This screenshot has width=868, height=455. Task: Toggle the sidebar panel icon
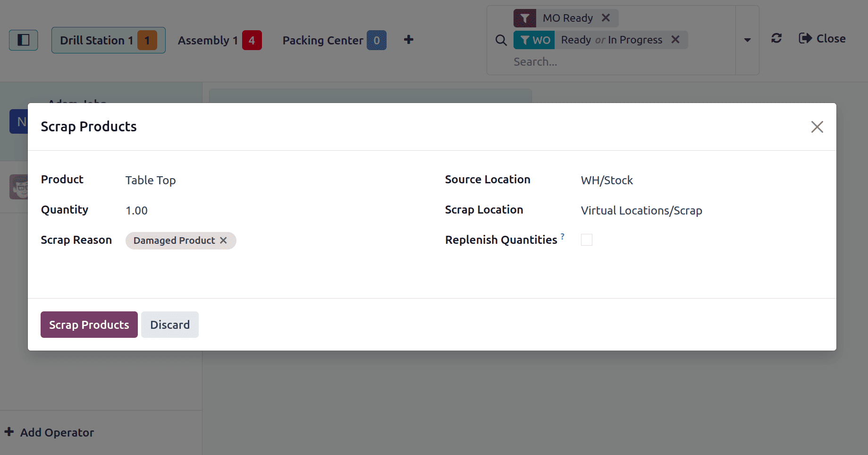24,40
